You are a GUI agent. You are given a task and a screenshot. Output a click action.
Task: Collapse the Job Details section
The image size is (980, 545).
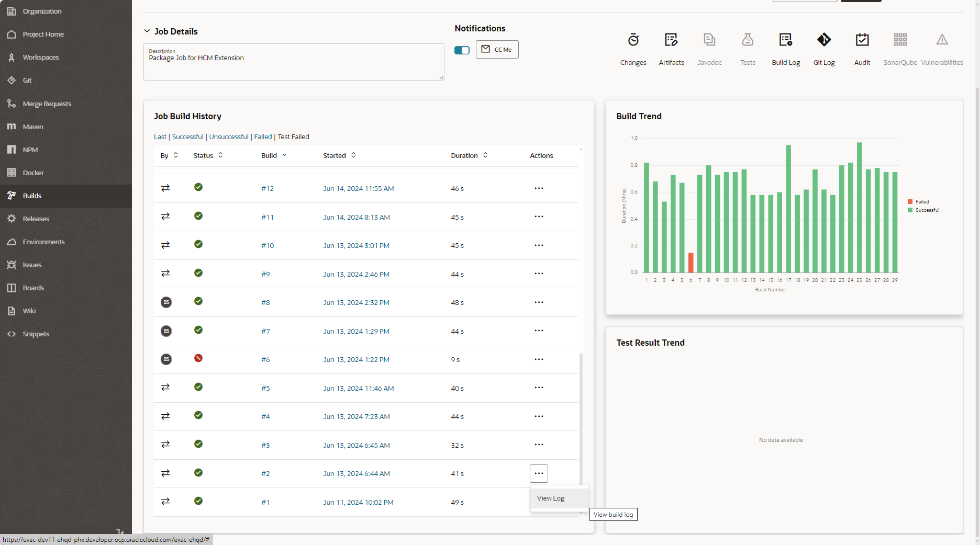147,31
